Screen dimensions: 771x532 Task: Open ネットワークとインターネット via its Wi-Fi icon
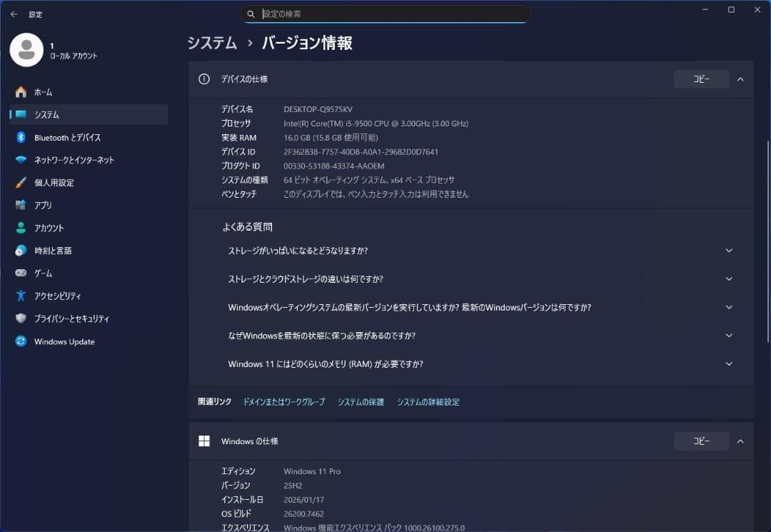(21, 160)
